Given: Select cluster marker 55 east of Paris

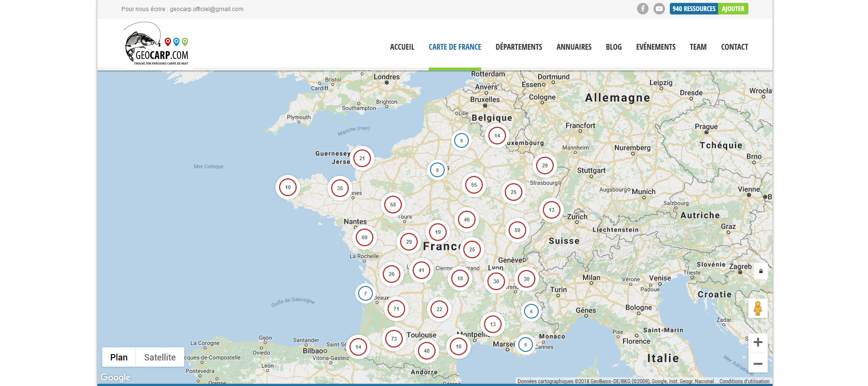Looking at the screenshot, I should tap(474, 185).
